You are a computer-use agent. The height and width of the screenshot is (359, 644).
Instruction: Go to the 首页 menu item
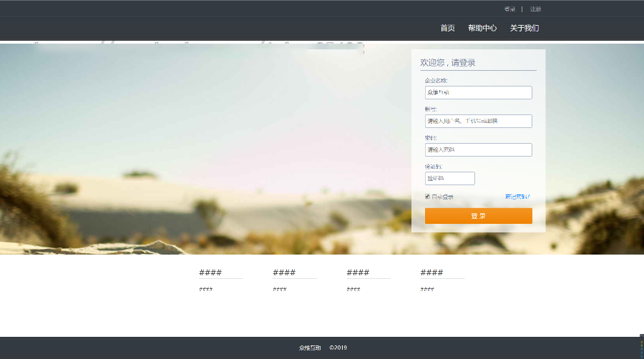[x=447, y=28]
